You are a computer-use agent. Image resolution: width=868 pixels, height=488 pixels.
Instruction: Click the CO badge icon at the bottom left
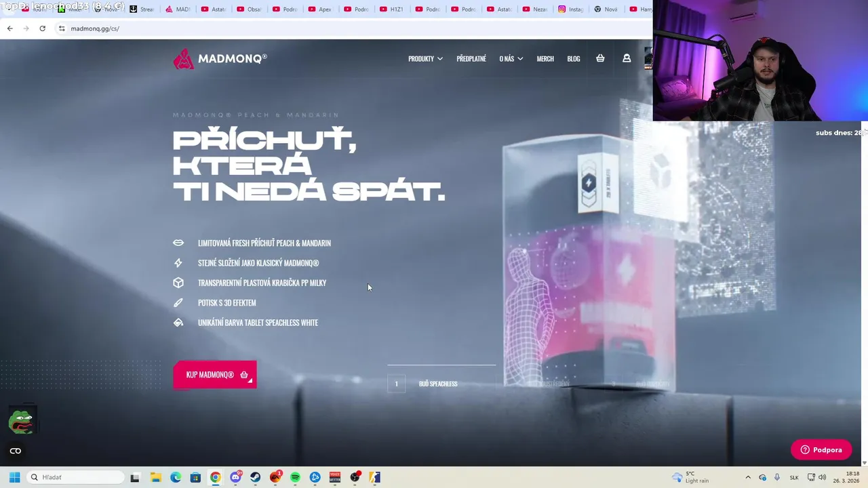(x=16, y=451)
